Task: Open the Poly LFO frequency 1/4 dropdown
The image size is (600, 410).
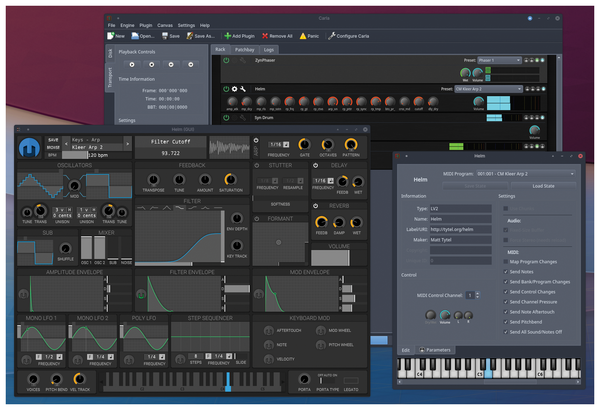Action: point(155,356)
